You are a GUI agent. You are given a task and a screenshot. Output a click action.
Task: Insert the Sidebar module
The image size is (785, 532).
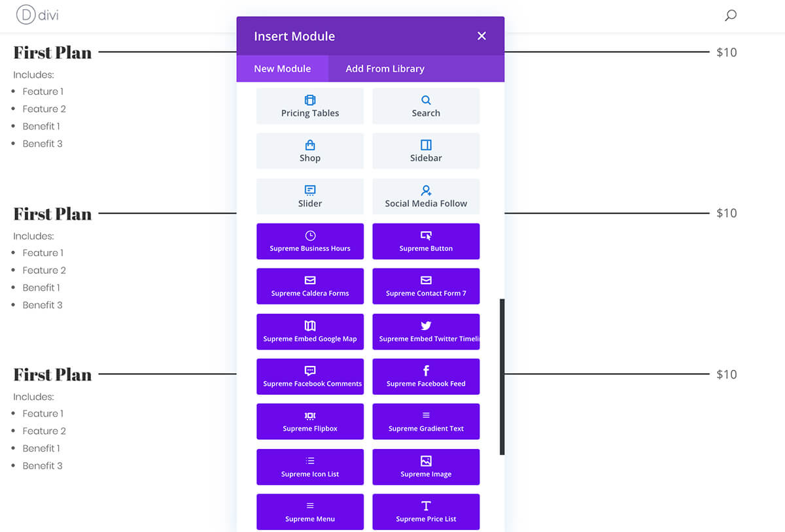[426, 151]
